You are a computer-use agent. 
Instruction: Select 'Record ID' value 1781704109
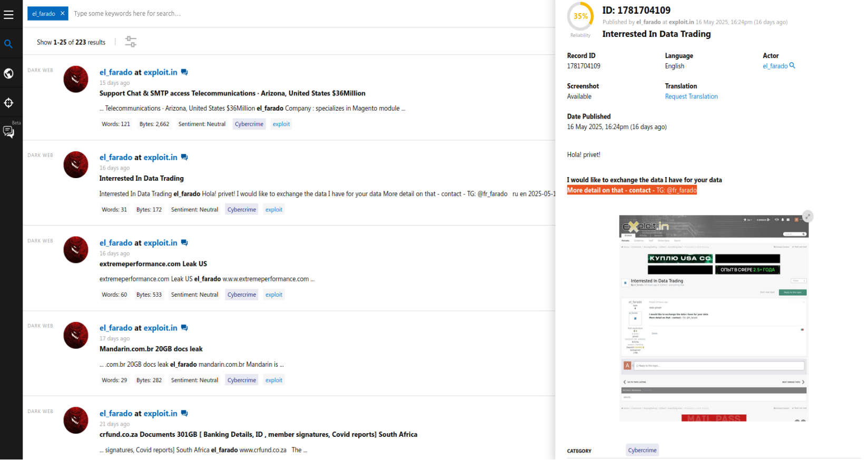pyautogui.click(x=584, y=66)
